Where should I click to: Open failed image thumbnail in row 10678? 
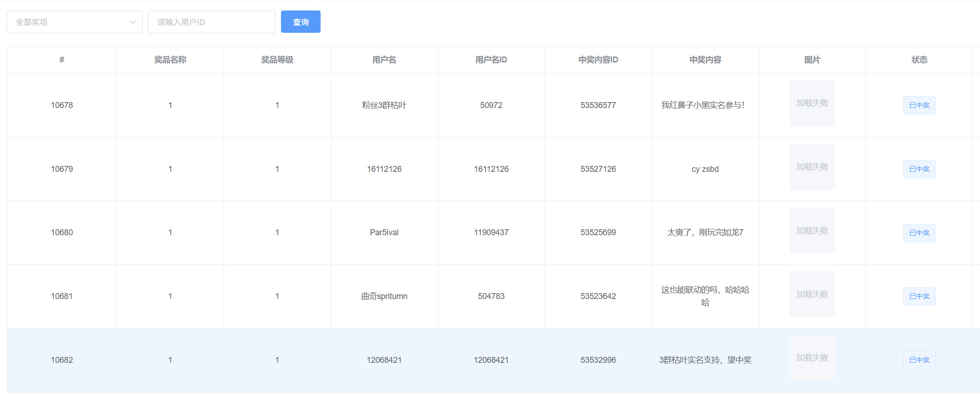click(x=812, y=103)
